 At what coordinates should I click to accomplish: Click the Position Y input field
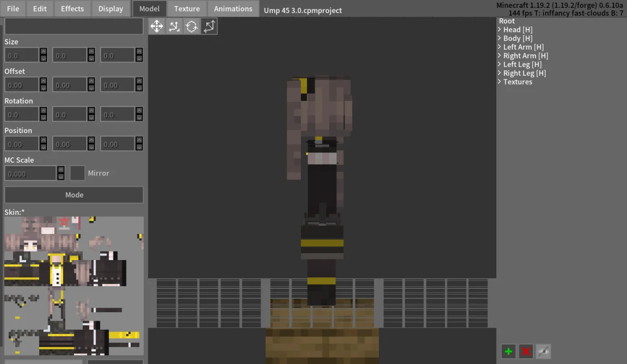tap(69, 144)
